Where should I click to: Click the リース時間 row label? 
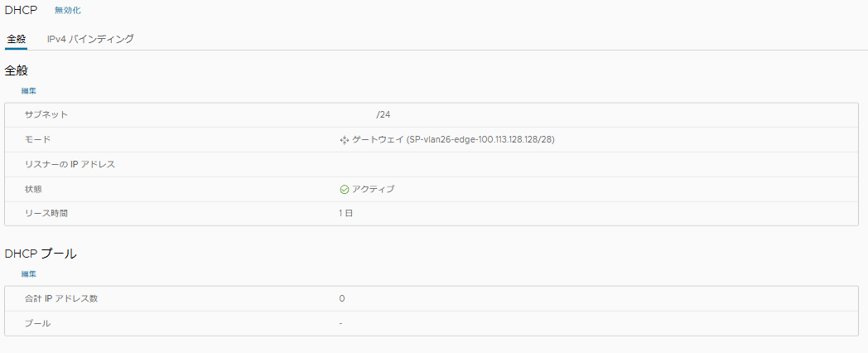click(46, 214)
